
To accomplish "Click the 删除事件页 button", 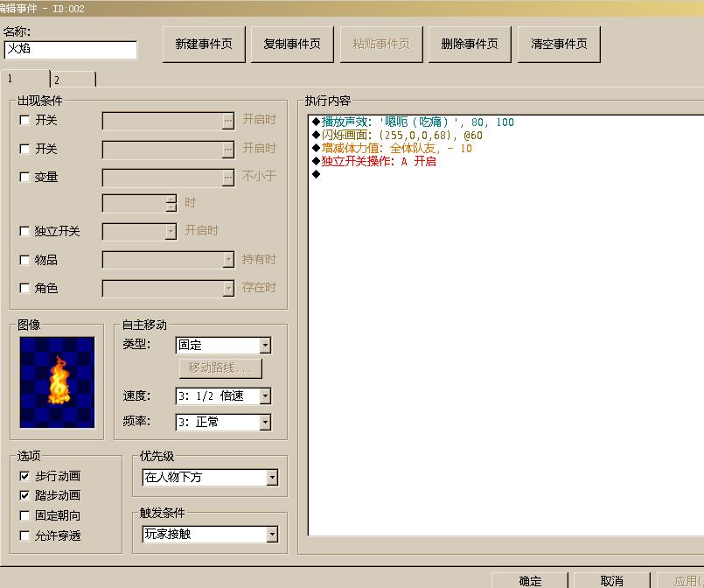I will click(x=470, y=44).
